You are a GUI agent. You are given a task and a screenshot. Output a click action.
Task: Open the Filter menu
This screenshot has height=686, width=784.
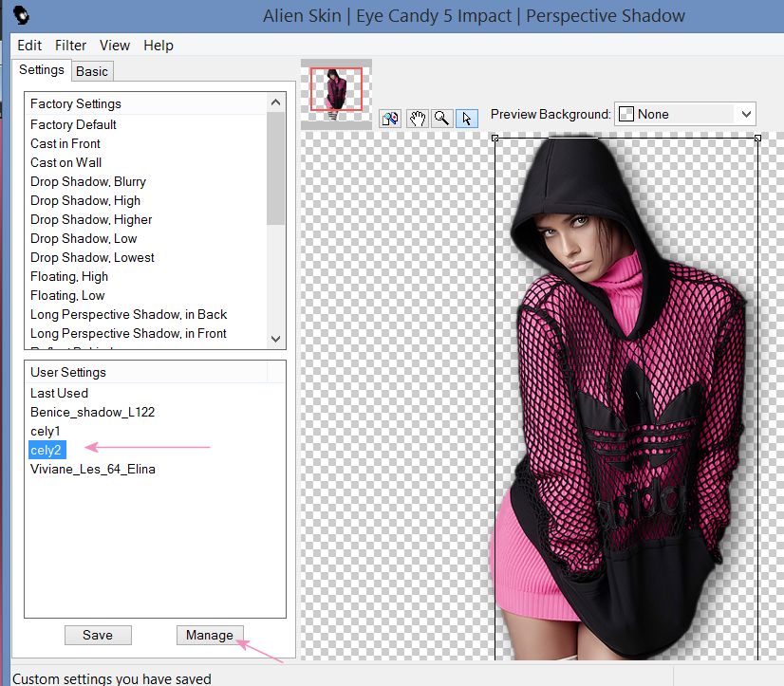[x=70, y=46]
